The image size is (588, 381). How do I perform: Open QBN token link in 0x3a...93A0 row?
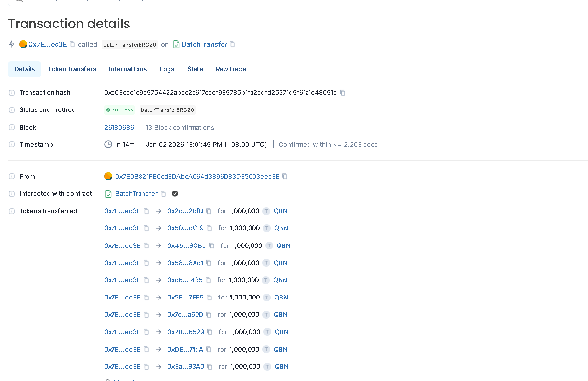pyautogui.click(x=281, y=367)
